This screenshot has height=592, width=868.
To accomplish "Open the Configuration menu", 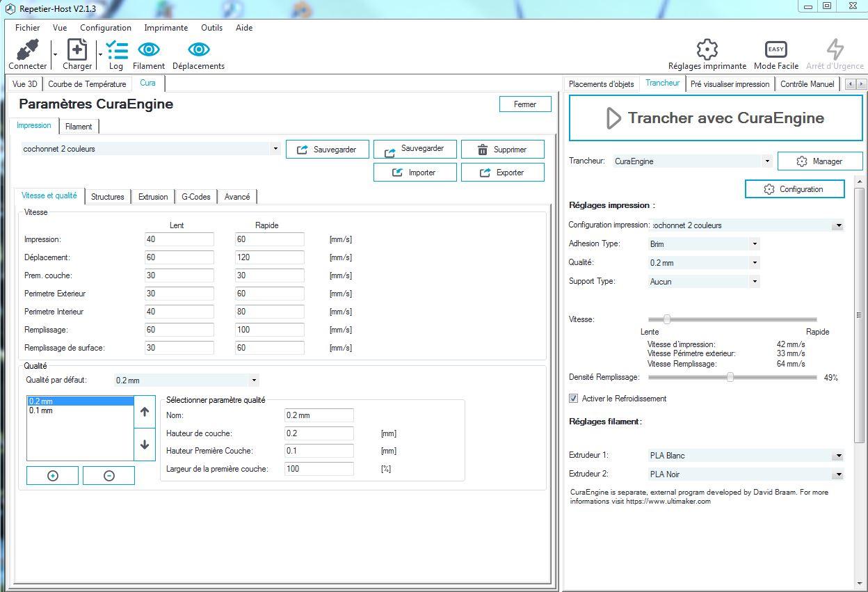I will (106, 28).
